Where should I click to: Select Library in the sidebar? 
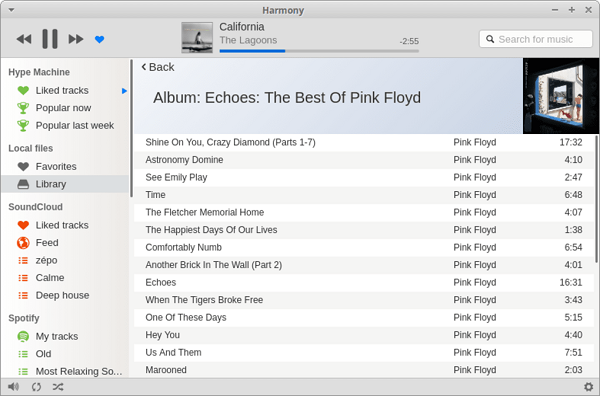[65, 184]
